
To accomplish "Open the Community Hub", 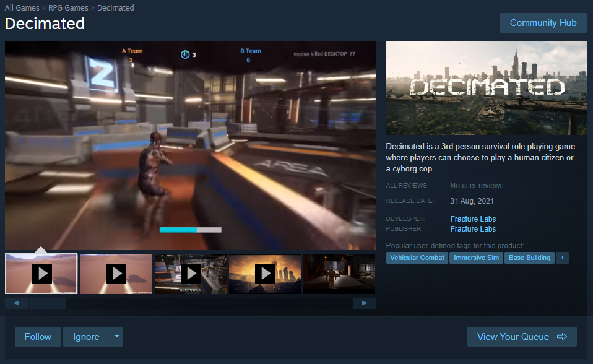I will click(543, 23).
